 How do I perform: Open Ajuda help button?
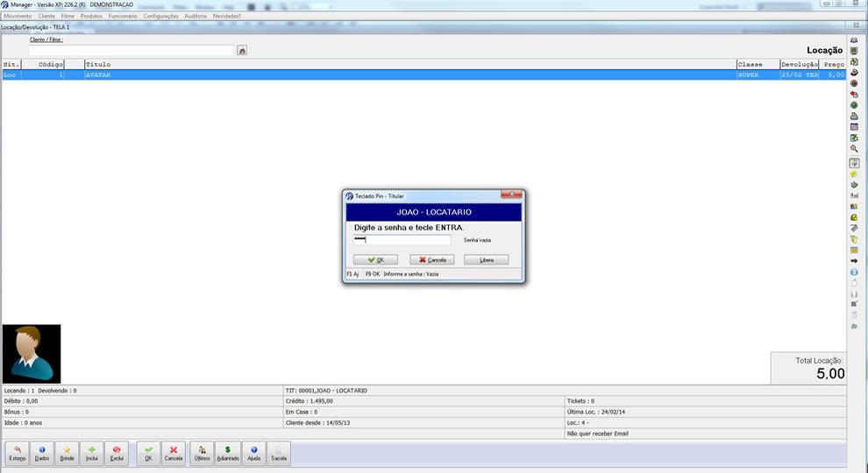point(254,453)
